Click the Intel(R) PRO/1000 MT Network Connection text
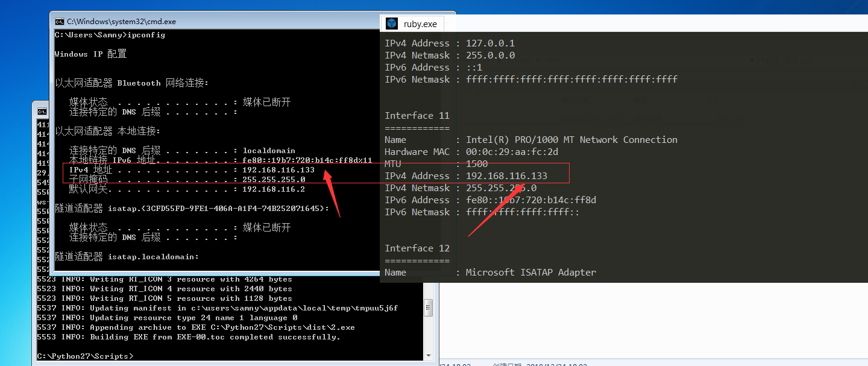 (571, 140)
